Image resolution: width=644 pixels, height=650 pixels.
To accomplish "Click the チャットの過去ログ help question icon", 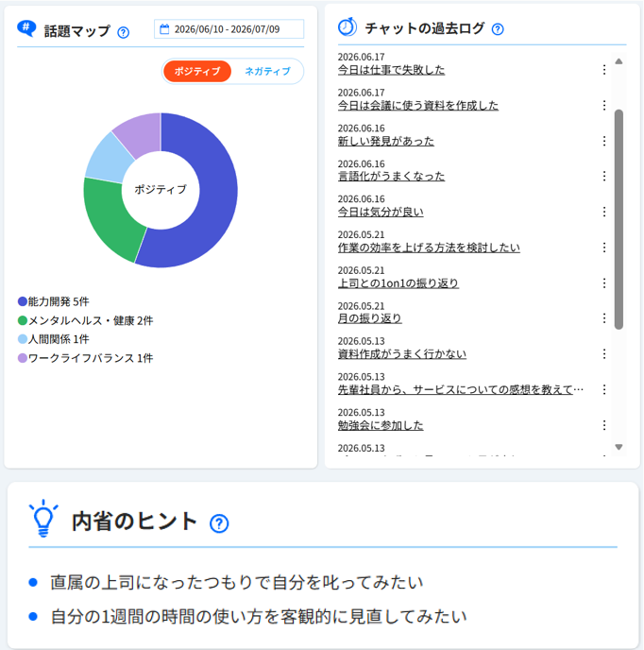I will click(498, 29).
